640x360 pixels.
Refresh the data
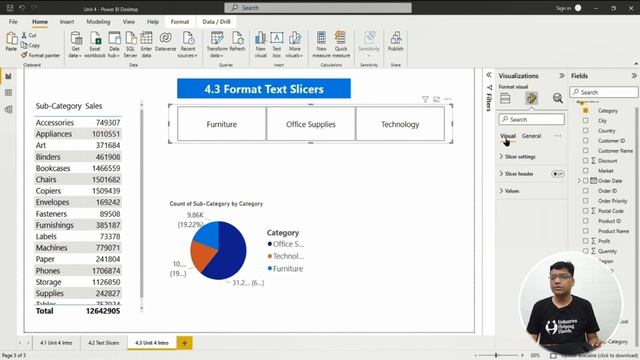(x=237, y=41)
